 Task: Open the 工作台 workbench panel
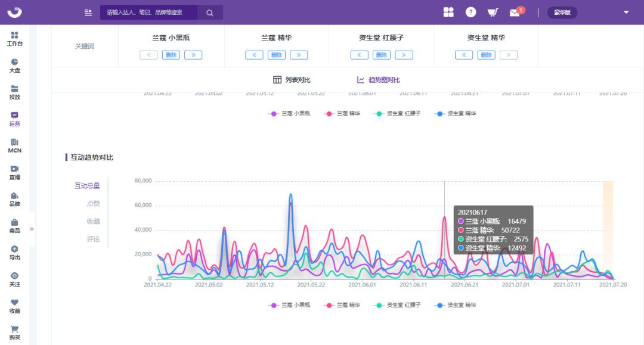coord(14,37)
